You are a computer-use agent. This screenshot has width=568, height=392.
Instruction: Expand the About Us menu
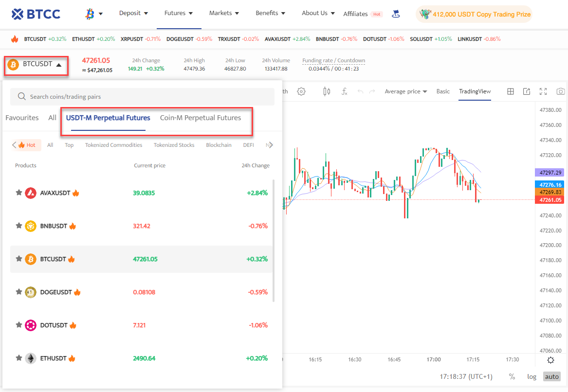(x=318, y=13)
